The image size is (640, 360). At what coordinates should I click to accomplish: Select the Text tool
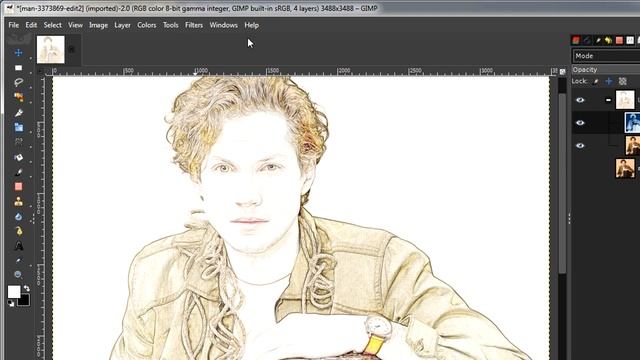[18, 246]
